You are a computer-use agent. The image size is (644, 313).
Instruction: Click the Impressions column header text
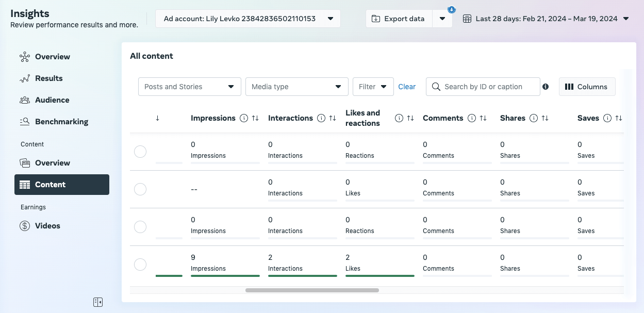click(x=213, y=118)
